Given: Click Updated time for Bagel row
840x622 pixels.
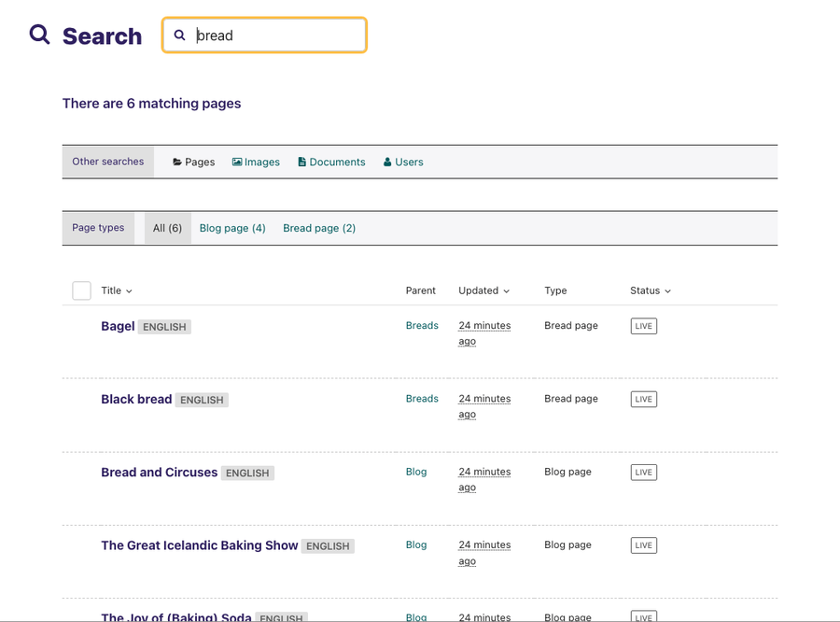Looking at the screenshot, I should point(484,333).
